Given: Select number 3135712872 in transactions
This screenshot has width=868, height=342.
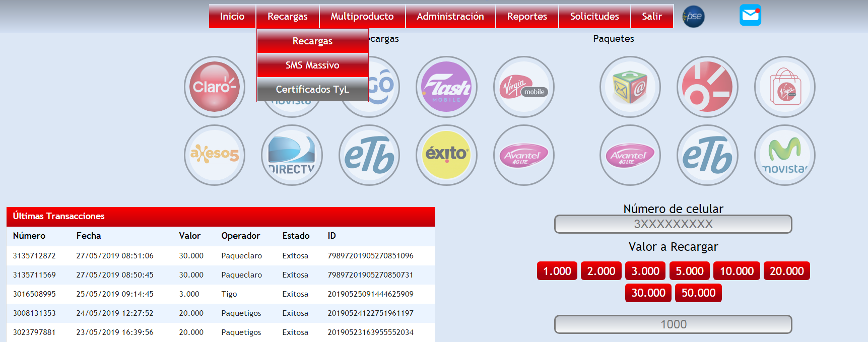Looking at the screenshot, I should click(34, 256).
